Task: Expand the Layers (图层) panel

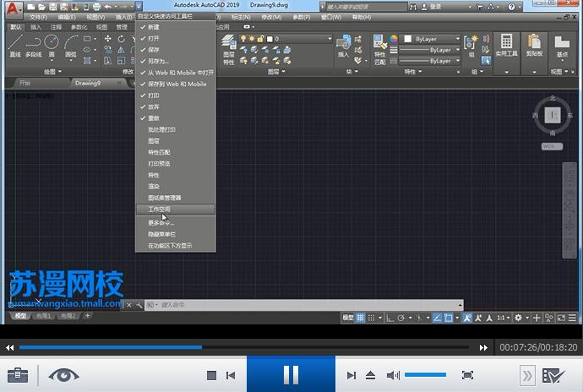Action: click(276, 72)
